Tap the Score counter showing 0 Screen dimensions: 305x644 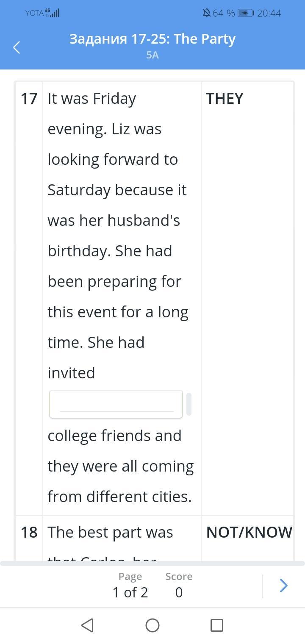pyautogui.click(x=179, y=586)
